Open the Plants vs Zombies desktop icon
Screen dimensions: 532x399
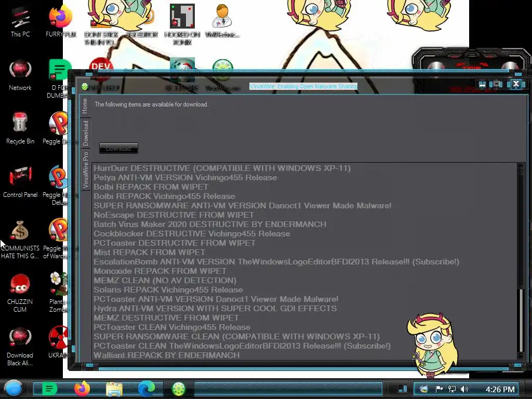pyautogui.click(x=58, y=292)
